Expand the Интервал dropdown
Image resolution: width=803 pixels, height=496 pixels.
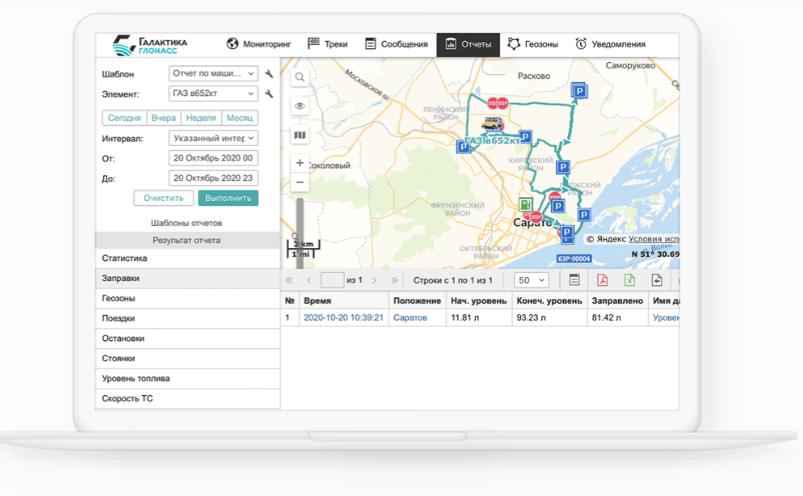click(x=213, y=138)
